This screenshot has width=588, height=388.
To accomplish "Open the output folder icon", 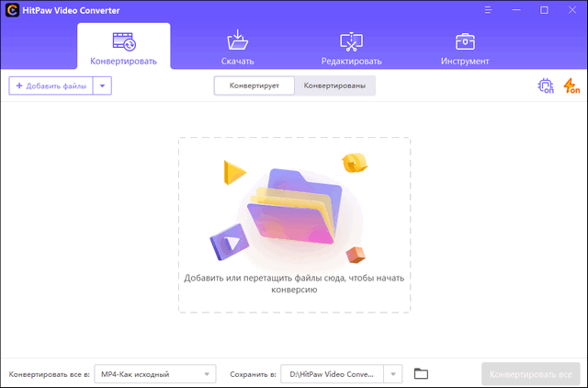I will click(x=421, y=373).
